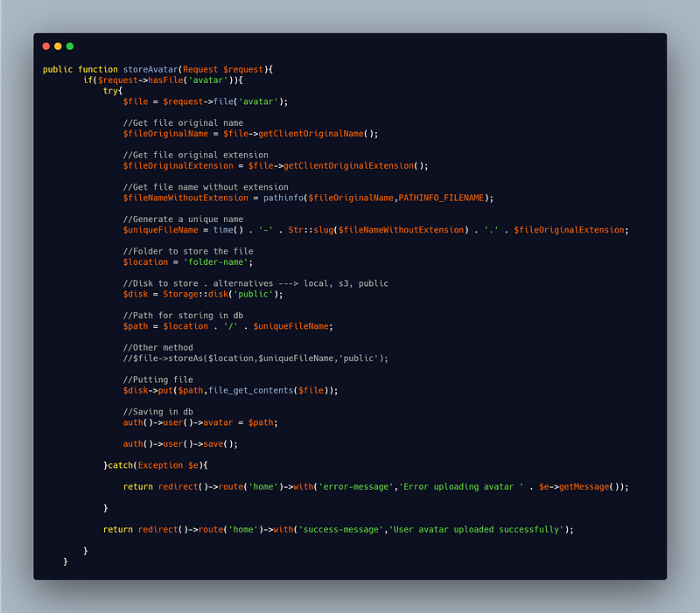
Task: Click the yellow minimize window dot
Action: click(x=58, y=46)
